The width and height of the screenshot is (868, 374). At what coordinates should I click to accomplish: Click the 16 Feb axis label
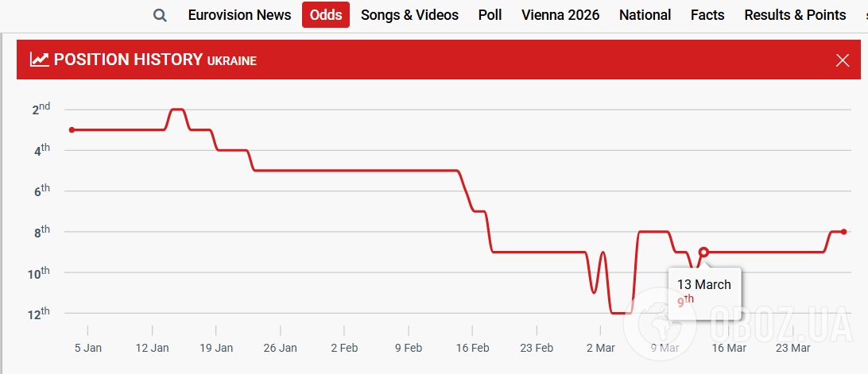coord(472,348)
